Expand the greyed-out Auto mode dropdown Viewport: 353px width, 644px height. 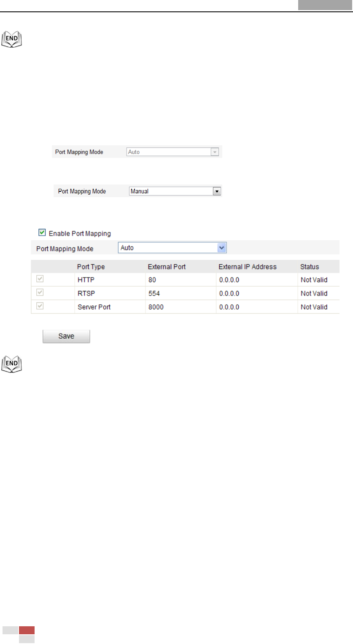[173, 152]
